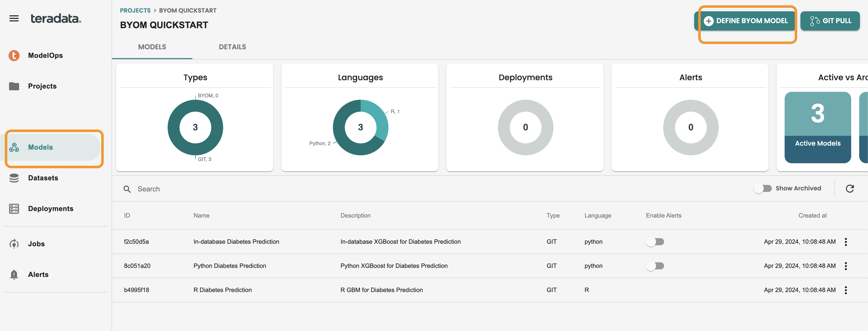Open Datasets in the sidebar

(43, 178)
